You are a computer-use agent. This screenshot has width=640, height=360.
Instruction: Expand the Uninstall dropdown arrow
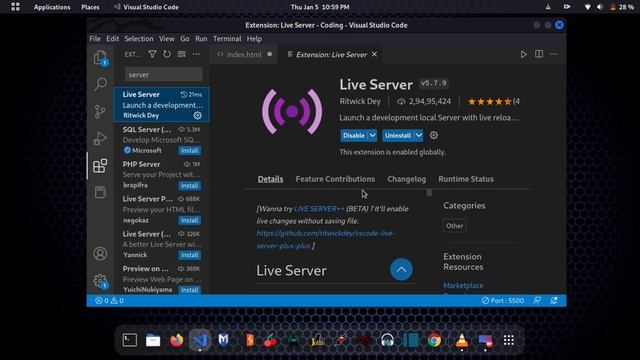[x=419, y=136]
